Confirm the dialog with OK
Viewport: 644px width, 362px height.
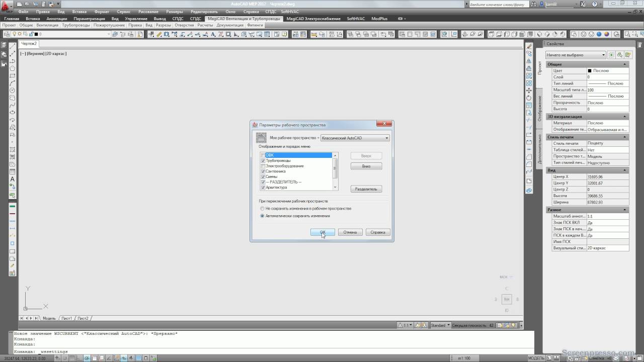click(323, 232)
